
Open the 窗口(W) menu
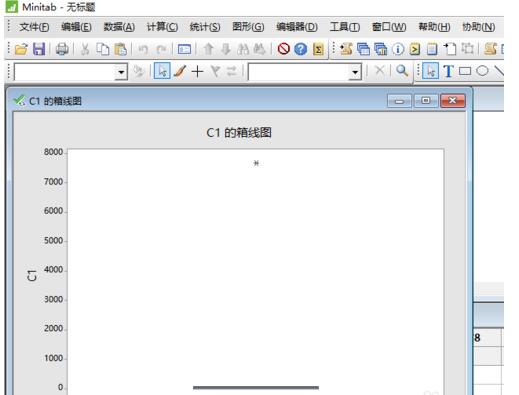click(x=389, y=27)
